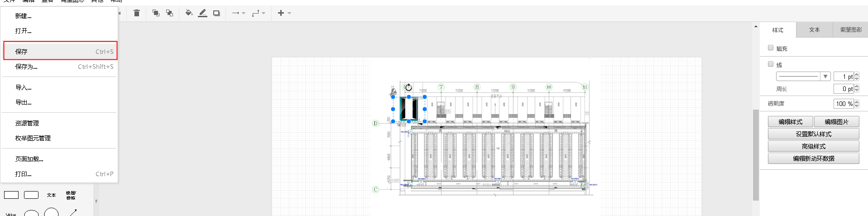Choose 打开... from the file menu
868x216 pixels.
[x=59, y=31]
